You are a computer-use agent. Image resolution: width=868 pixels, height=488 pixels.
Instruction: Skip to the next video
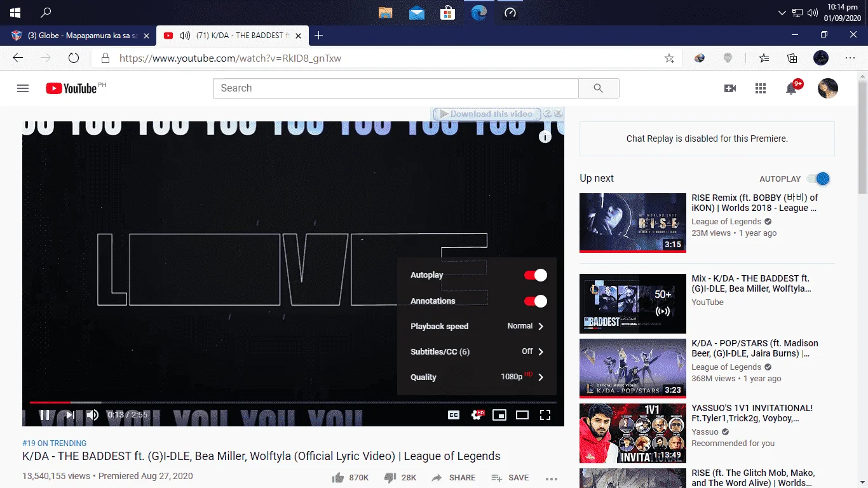pos(70,415)
